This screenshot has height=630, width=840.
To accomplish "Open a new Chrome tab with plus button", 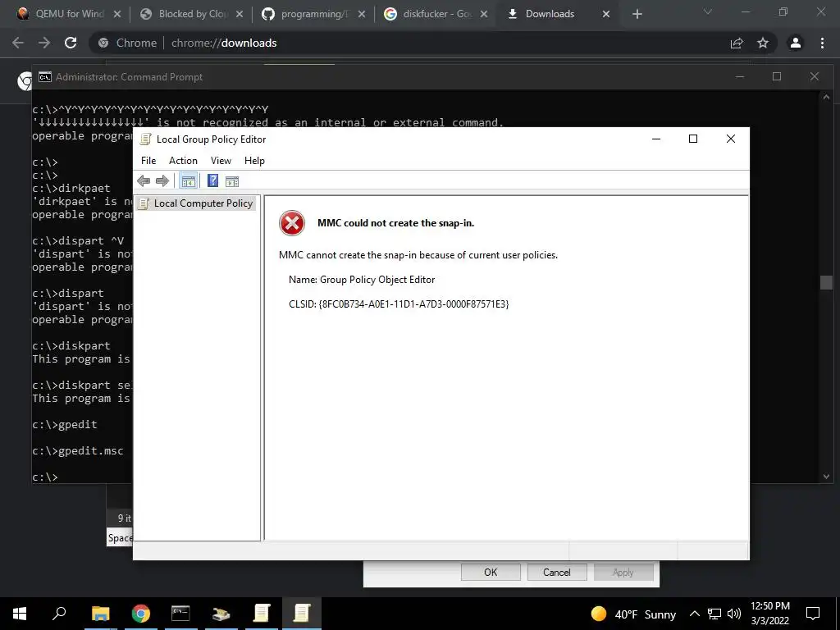I will pyautogui.click(x=637, y=15).
